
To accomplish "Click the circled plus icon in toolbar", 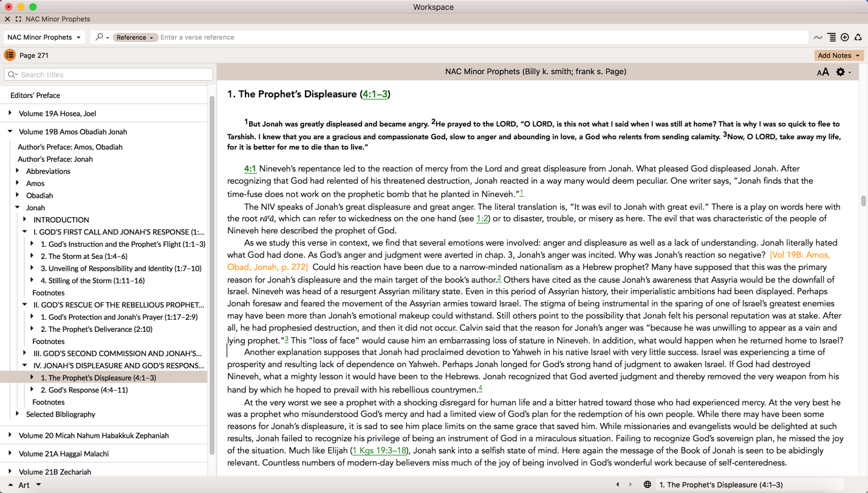I will pos(844,38).
